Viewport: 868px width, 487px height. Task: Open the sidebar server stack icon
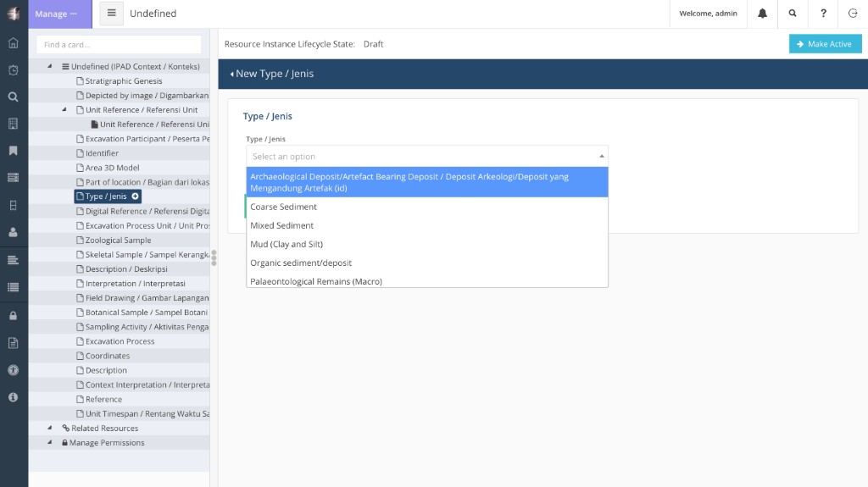[x=14, y=177]
